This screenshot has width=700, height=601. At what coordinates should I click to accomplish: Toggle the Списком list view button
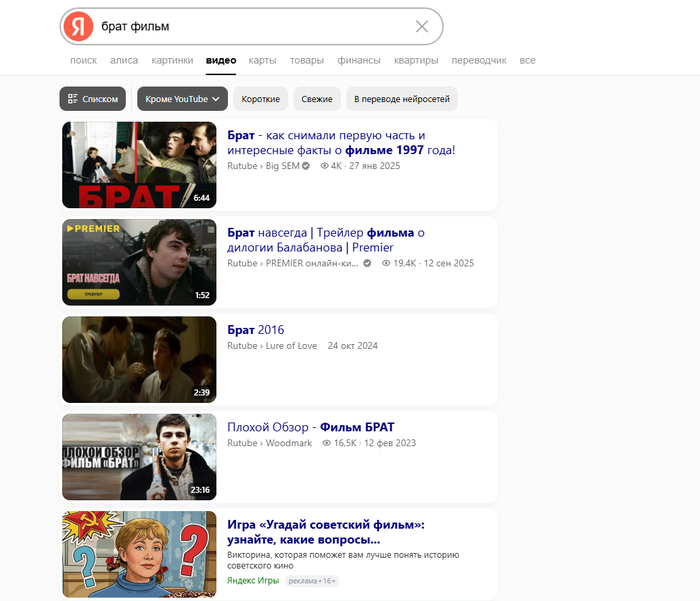pyautogui.click(x=93, y=99)
